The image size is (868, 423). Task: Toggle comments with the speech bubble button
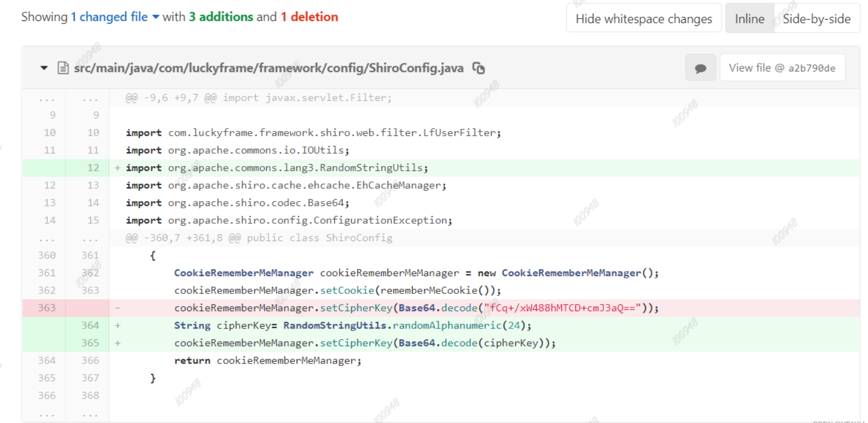tap(701, 68)
